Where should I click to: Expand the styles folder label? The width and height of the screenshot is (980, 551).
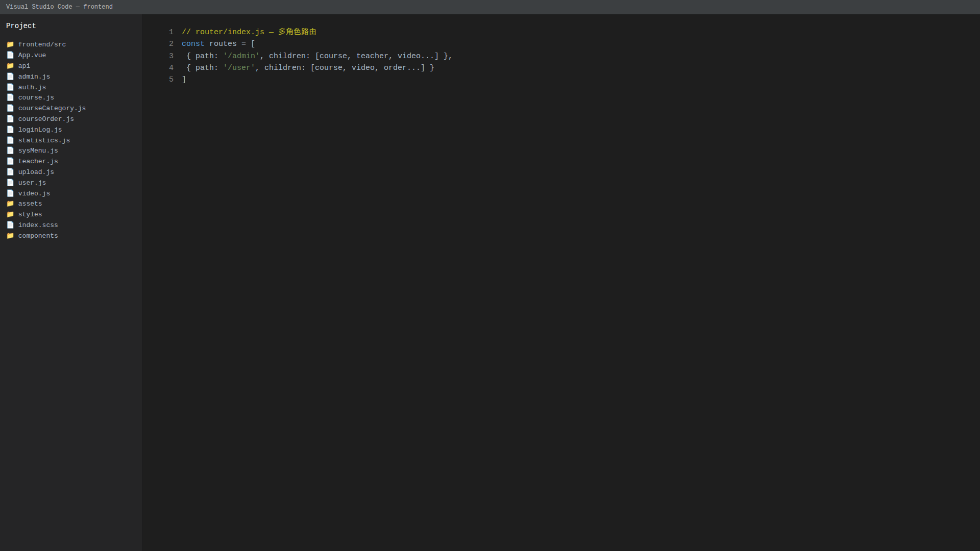[x=30, y=214]
